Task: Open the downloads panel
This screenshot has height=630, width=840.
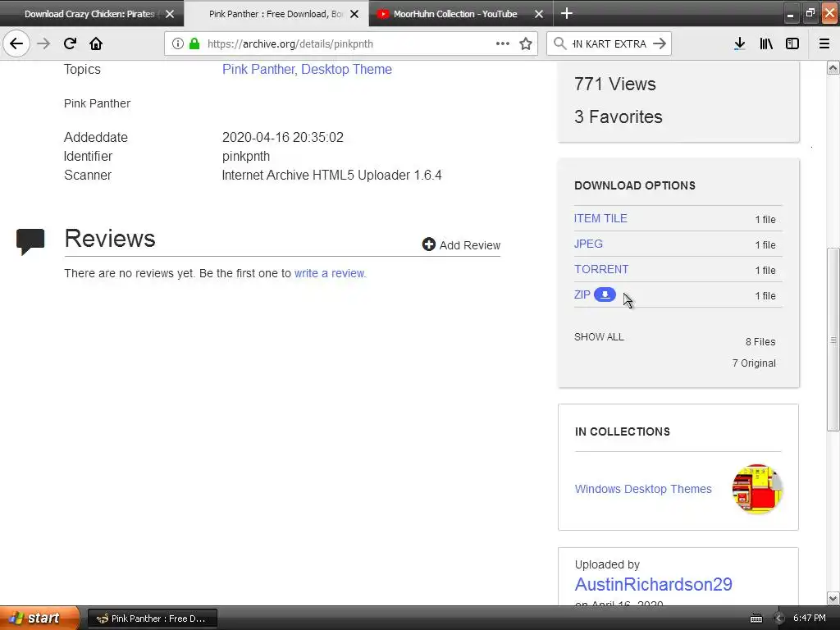Action: 739,44
